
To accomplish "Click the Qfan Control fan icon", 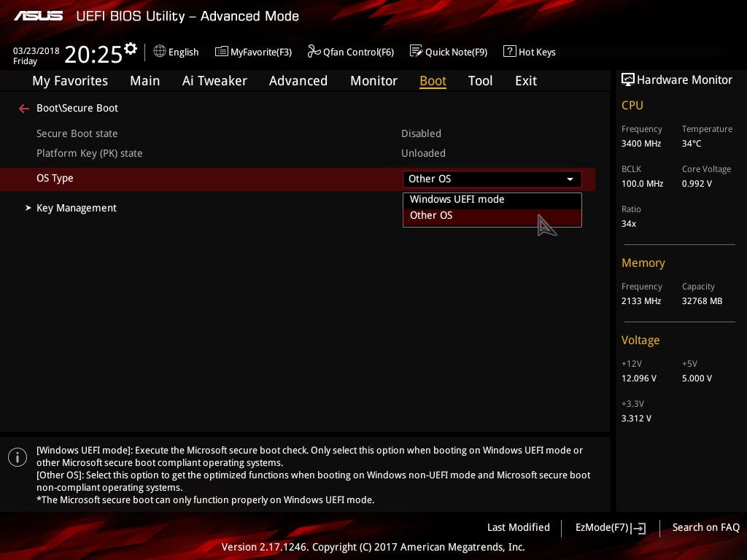I will tap(314, 51).
